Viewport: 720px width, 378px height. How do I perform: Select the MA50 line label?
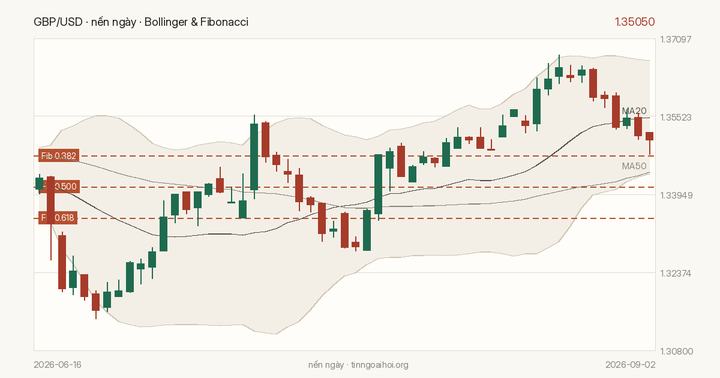[634, 166]
